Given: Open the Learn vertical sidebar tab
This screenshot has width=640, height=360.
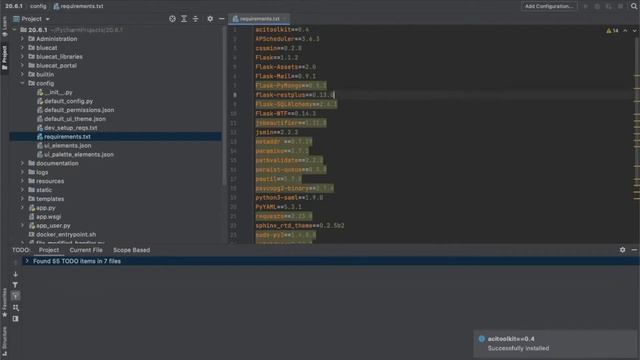Looking at the screenshot, I should [x=4, y=27].
